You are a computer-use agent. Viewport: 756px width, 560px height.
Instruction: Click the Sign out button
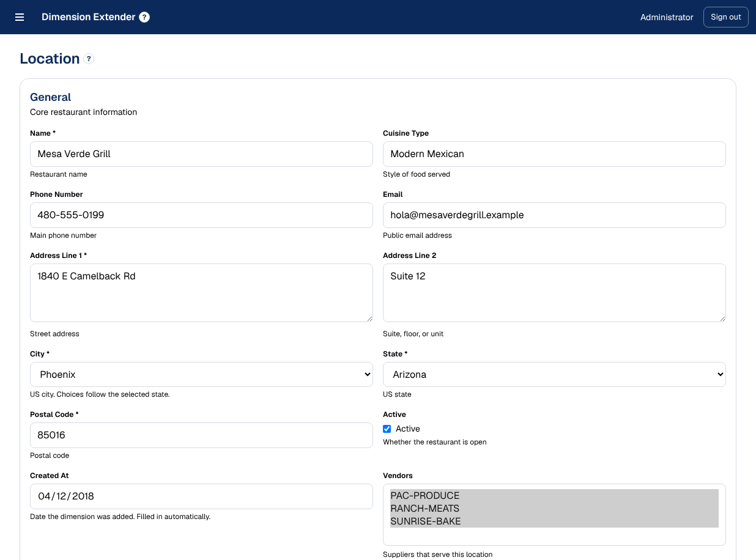pyautogui.click(x=725, y=17)
